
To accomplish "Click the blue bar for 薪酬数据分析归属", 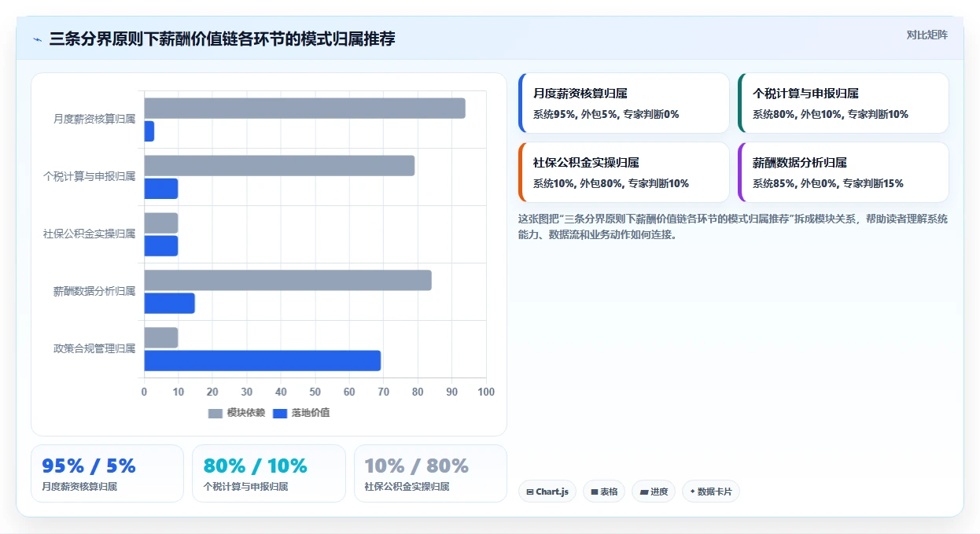I will (169, 304).
